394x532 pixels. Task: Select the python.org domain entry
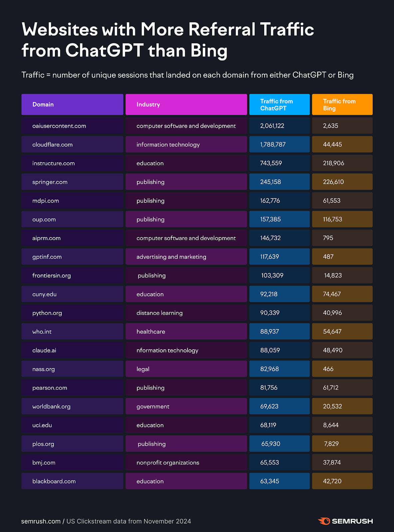point(47,313)
